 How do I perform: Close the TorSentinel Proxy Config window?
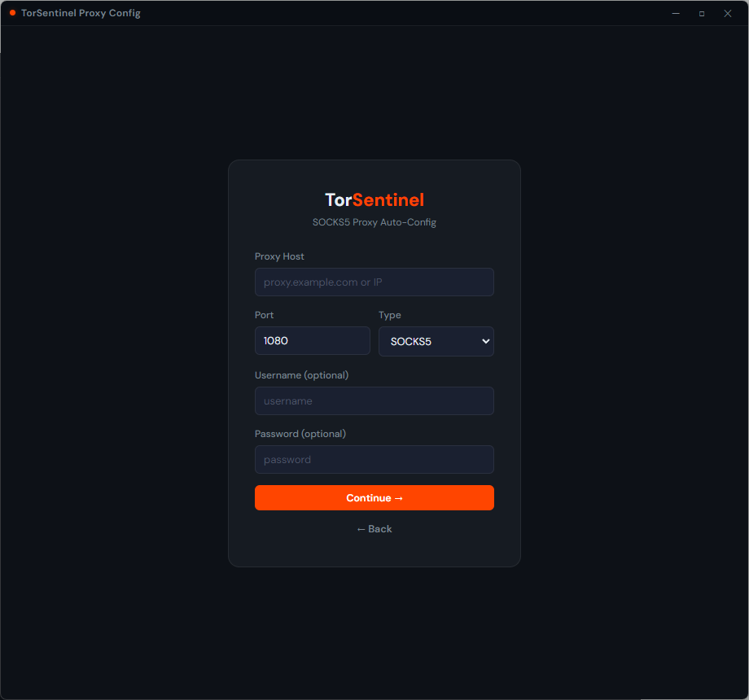(x=727, y=13)
